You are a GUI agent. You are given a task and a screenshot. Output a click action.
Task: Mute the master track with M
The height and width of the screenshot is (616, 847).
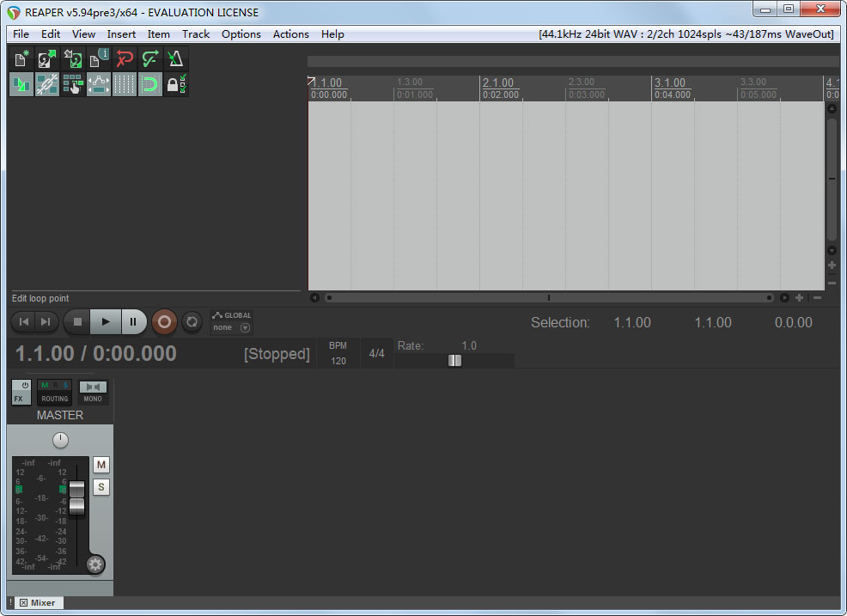coord(101,465)
